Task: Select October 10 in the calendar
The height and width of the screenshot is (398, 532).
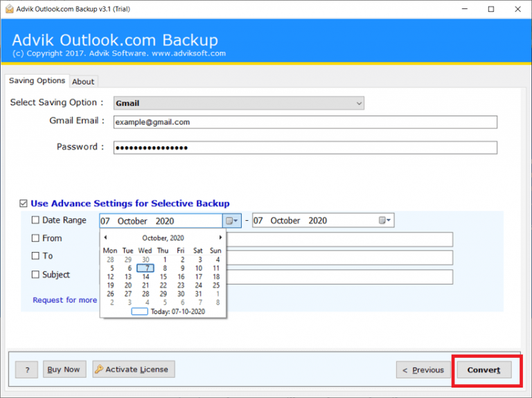Action: coord(199,268)
